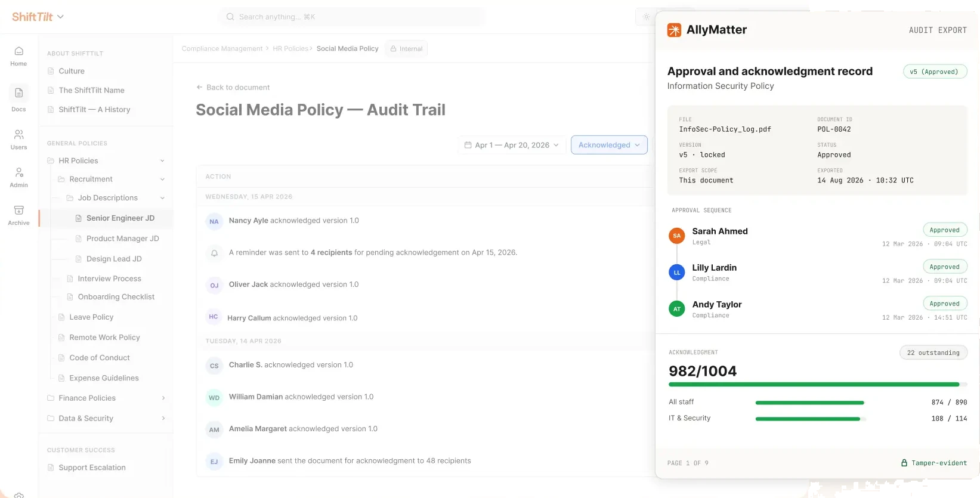Click Back to document link
The height and width of the screenshot is (498, 980).
point(233,88)
